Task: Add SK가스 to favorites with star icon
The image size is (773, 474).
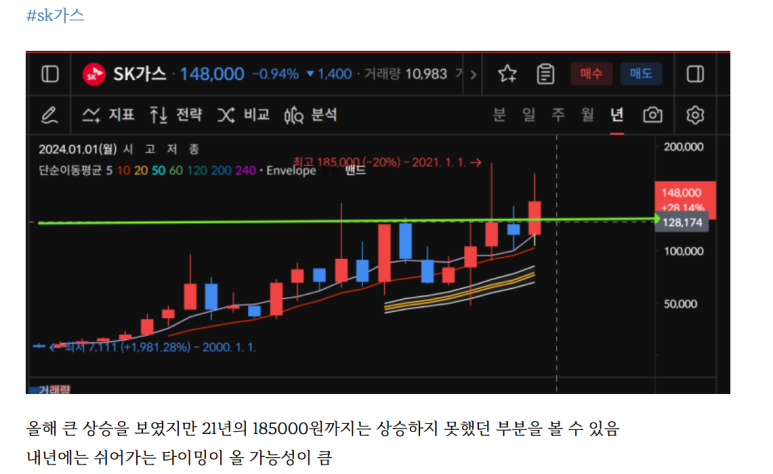Action: point(507,74)
